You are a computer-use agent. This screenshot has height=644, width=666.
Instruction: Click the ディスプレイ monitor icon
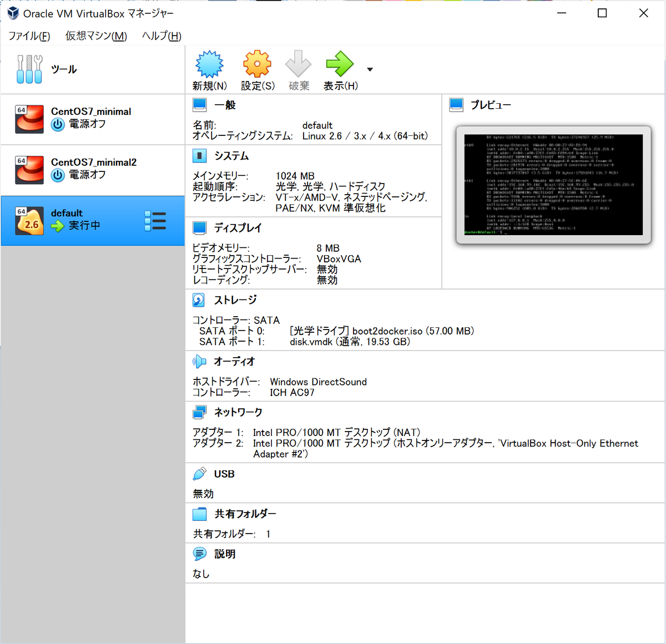pos(199,228)
